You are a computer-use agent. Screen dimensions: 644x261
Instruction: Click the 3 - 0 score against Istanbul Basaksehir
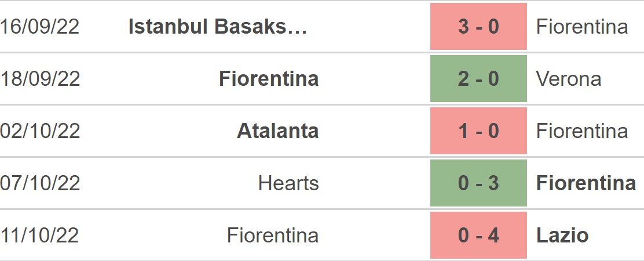point(478,27)
